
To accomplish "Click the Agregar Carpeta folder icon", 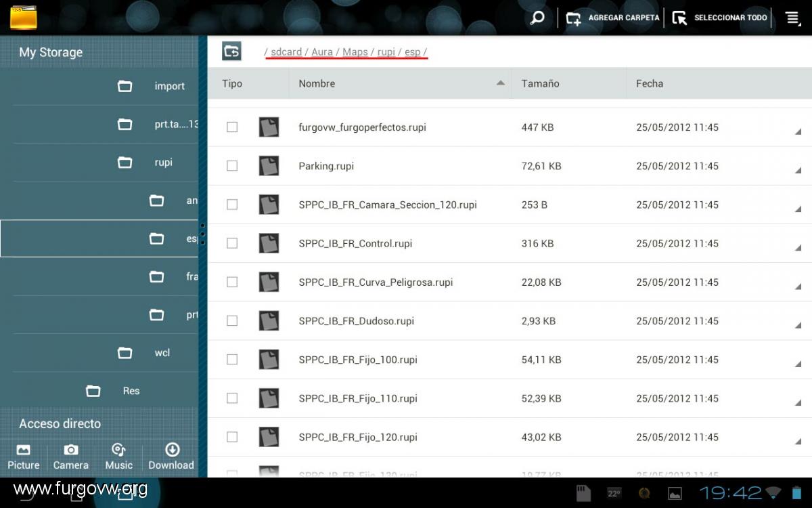I will click(x=574, y=18).
